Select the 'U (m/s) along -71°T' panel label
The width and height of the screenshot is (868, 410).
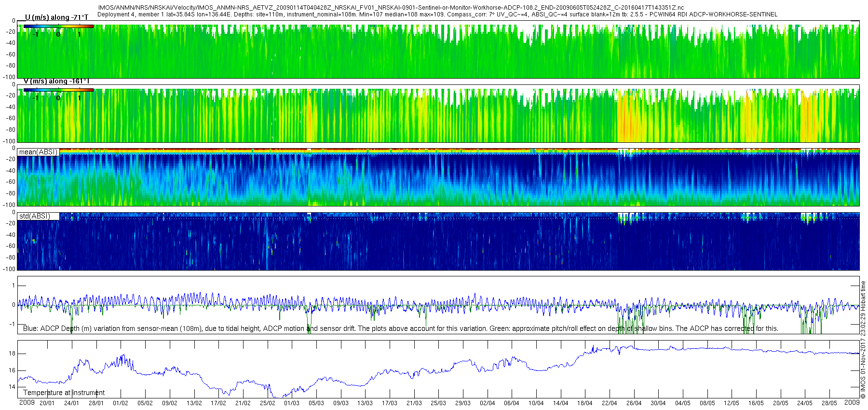point(57,17)
